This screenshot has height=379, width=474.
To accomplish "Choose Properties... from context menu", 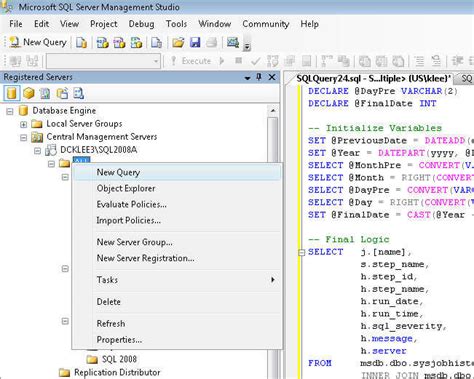I will pyautogui.click(x=177, y=340).
